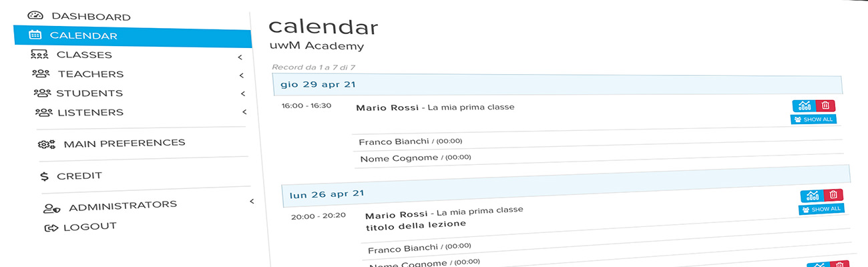This screenshot has width=868, height=267.
Task: Expand the Administrators submenu chevron
Action: pos(252,201)
